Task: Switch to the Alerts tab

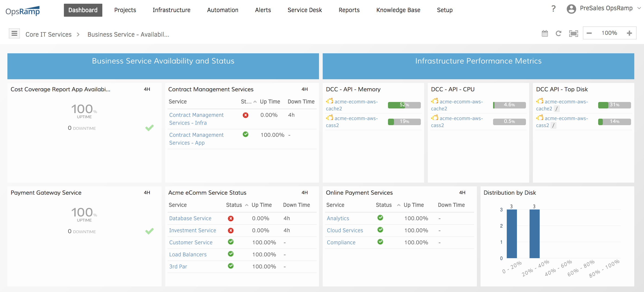Action: click(x=263, y=10)
